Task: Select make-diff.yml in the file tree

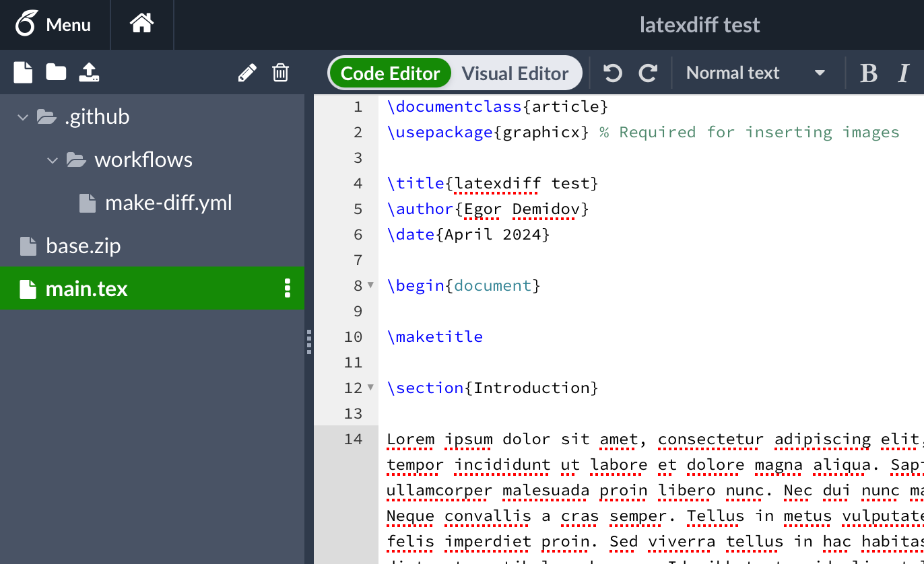Action: click(x=168, y=202)
